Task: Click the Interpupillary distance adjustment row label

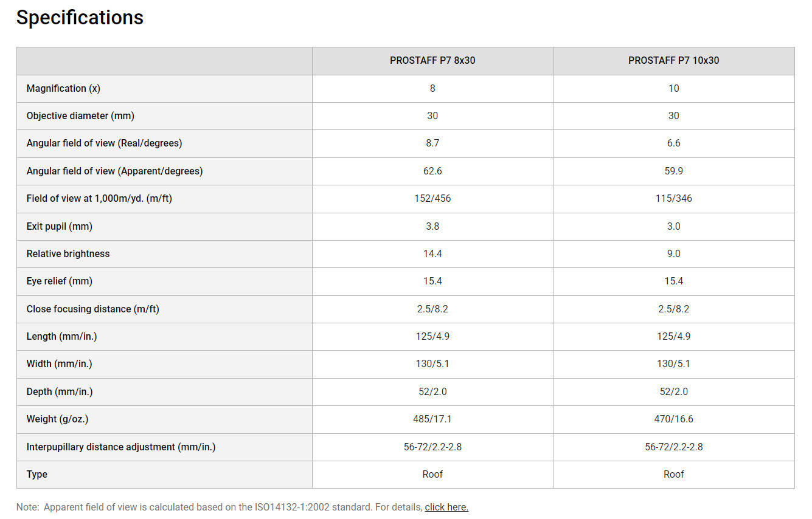Action: click(121, 447)
